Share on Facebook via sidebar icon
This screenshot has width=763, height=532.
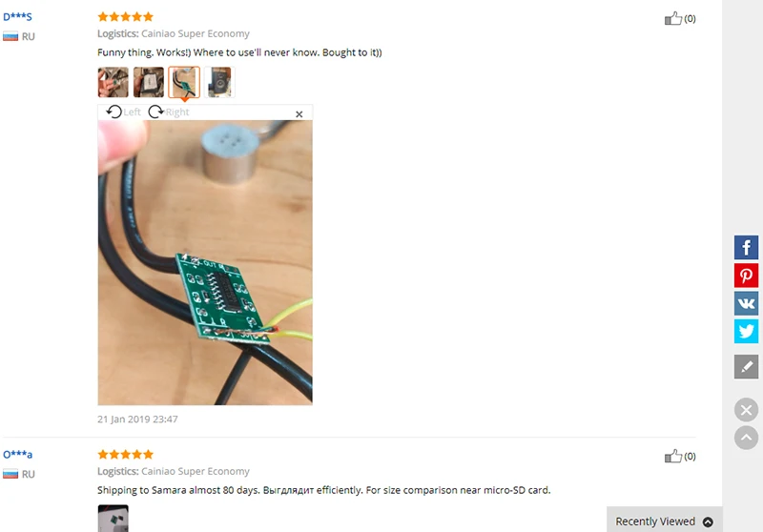click(x=746, y=248)
